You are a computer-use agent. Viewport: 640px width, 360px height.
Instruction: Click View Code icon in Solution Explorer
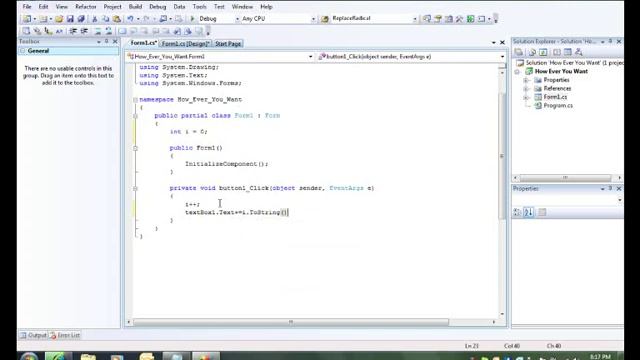click(557, 52)
